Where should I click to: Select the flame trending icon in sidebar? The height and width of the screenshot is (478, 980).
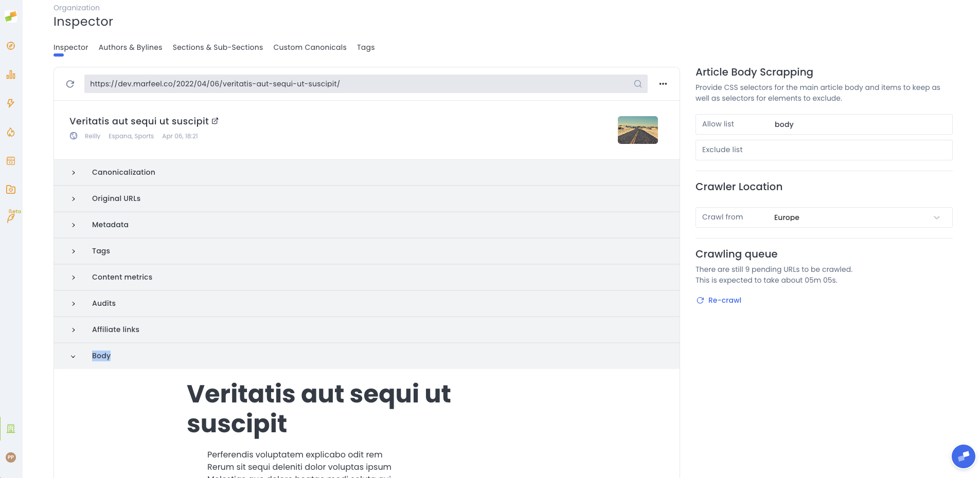point(11,132)
